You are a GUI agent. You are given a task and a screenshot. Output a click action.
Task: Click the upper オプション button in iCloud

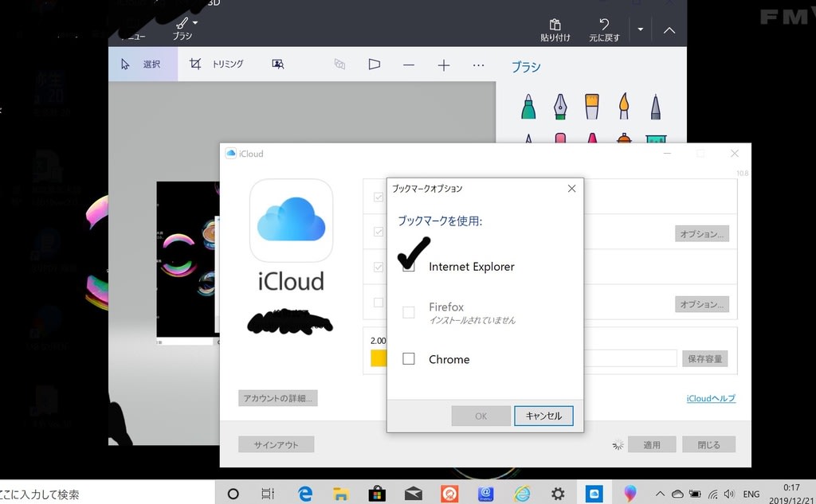(x=702, y=233)
